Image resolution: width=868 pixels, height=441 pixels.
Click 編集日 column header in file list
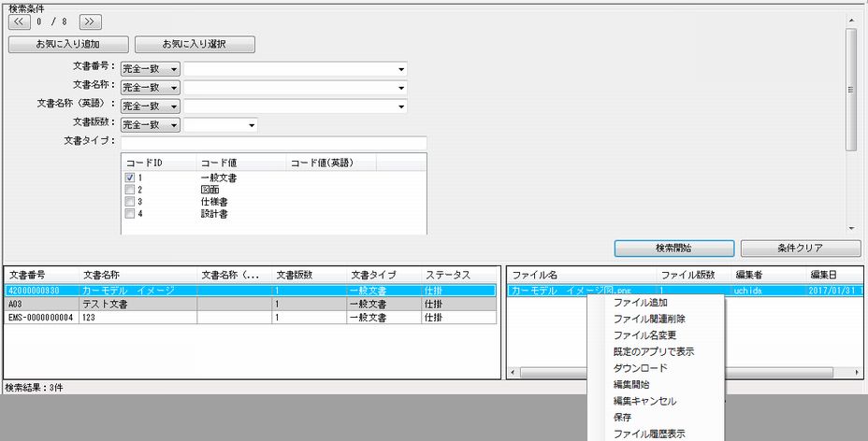coord(834,276)
